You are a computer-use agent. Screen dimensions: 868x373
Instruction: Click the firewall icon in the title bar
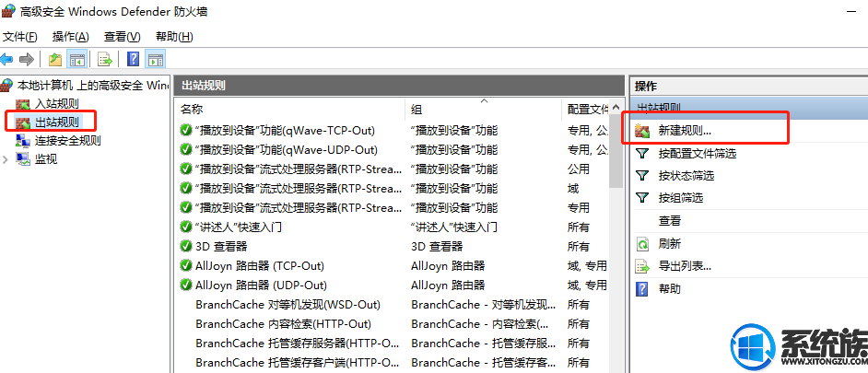[x=7, y=11]
